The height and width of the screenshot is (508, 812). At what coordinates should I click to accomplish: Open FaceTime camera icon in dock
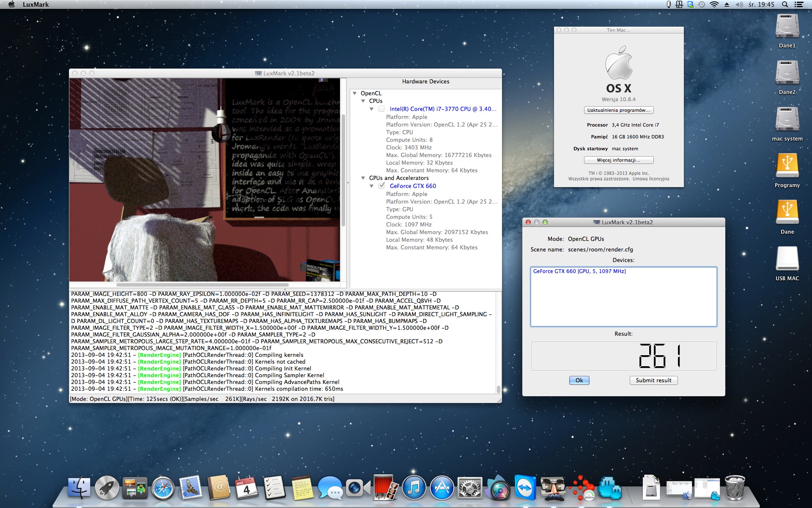[x=358, y=488]
